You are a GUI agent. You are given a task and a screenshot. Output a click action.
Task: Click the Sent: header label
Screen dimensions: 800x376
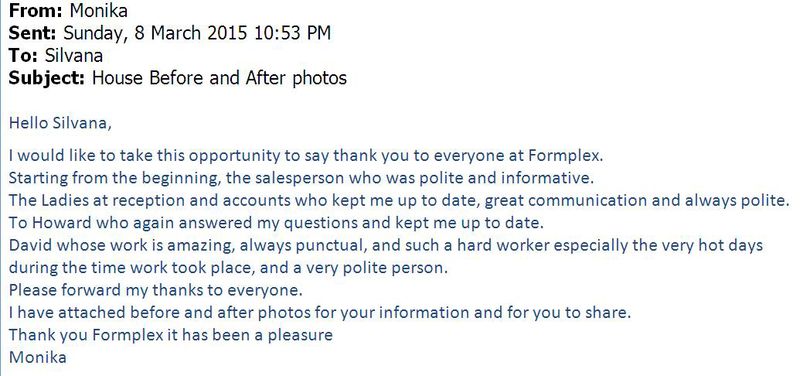coord(32,33)
